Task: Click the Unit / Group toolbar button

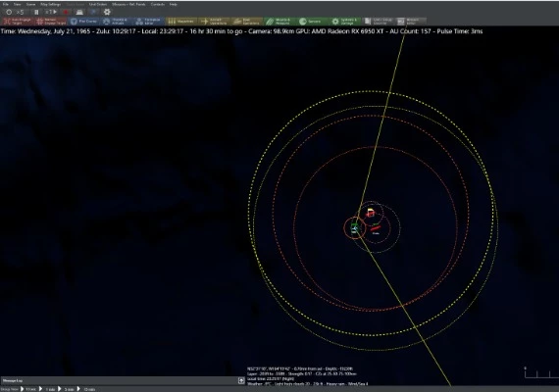Action: pyautogui.click(x=378, y=22)
